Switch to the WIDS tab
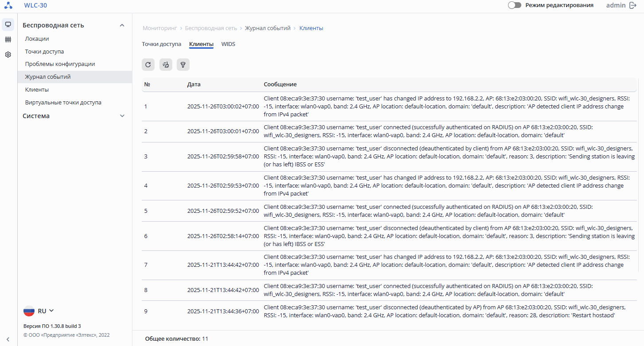 229,44
